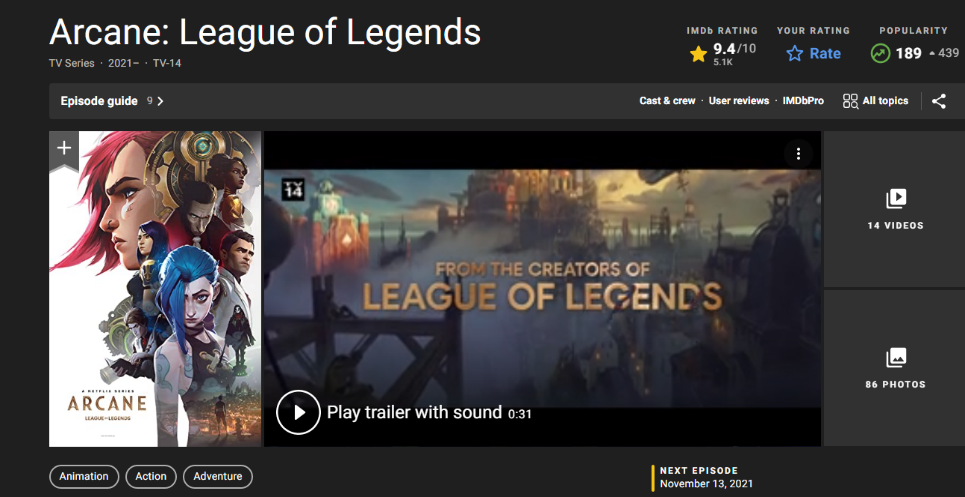Click the popularity change value 439
This screenshot has height=497, width=965.
coord(948,54)
